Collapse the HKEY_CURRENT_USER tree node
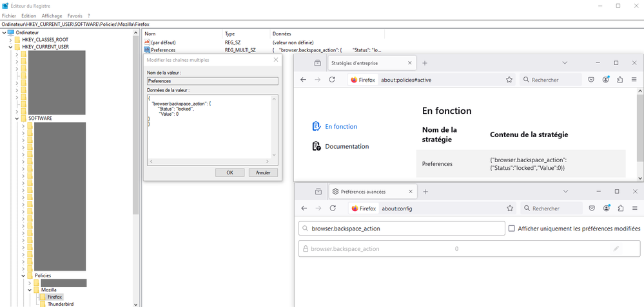The image size is (644, 307). (11, 47)
